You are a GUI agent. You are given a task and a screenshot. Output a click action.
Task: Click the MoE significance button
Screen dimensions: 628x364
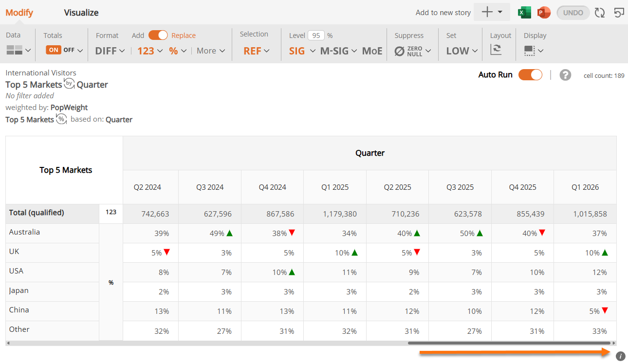(372, 51)
